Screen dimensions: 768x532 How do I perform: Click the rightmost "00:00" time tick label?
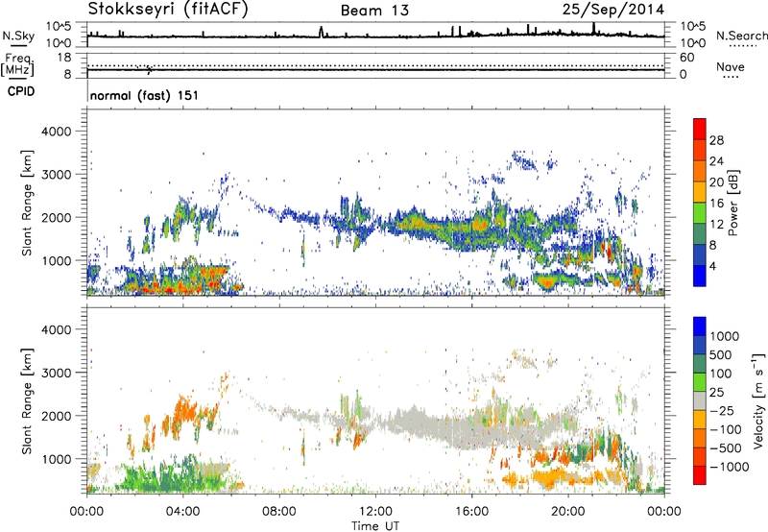(664, 512)
